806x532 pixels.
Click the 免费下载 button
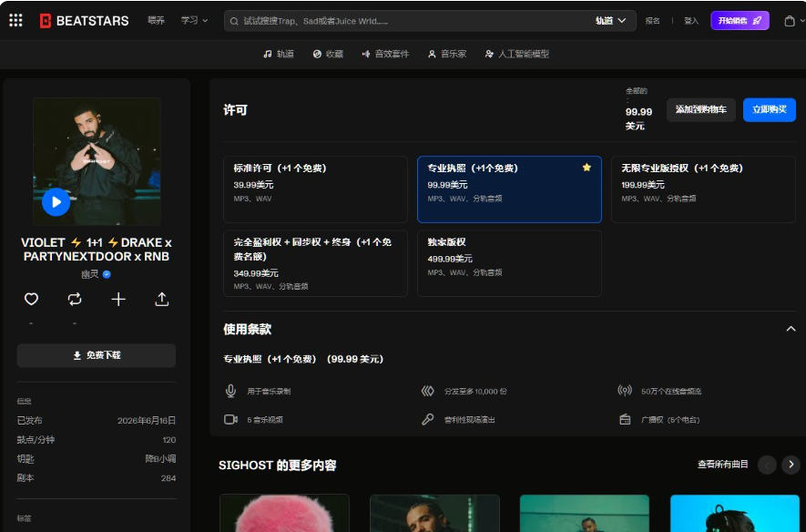[97, 355]
